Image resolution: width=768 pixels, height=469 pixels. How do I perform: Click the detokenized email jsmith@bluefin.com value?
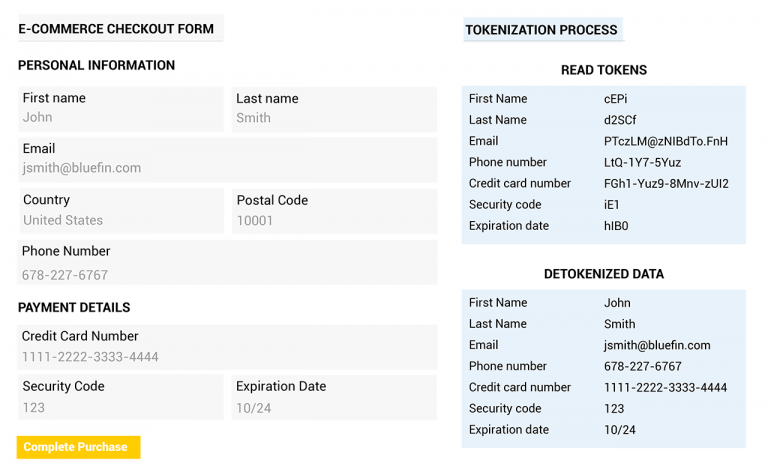point(657,345)
